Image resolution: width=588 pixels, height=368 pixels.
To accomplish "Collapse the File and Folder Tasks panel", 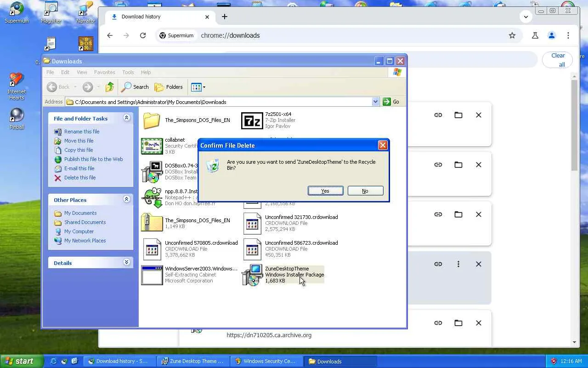I will click(x=126, y=118).
